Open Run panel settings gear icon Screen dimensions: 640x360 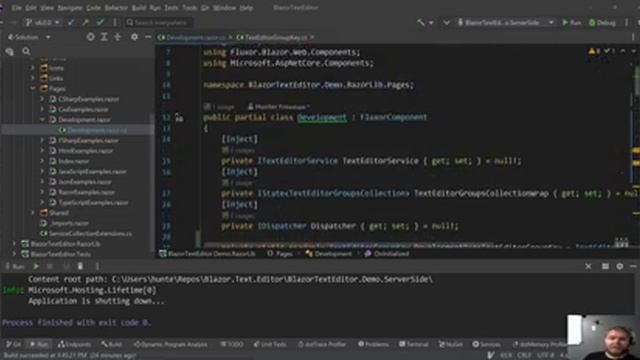tap(620, 267)
